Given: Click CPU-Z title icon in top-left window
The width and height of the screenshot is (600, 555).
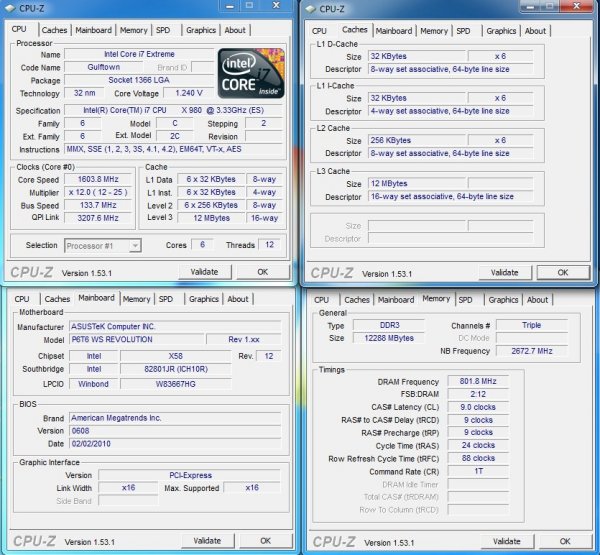Looking at the screenshot, I should [x=10, y=8].
